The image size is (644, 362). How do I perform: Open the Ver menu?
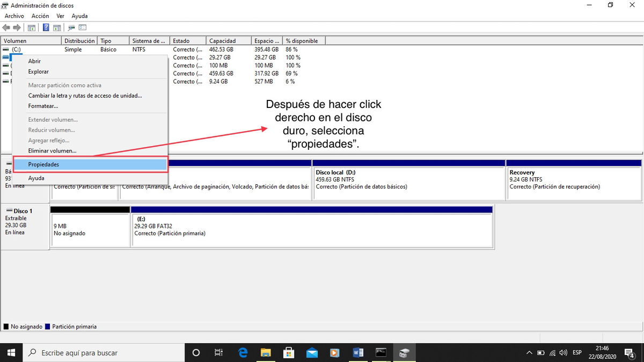click(61, 16)
